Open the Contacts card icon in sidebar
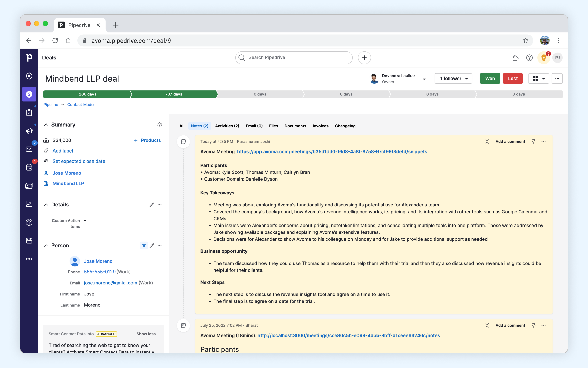This screenshot has height=368, width=588. 29,186
